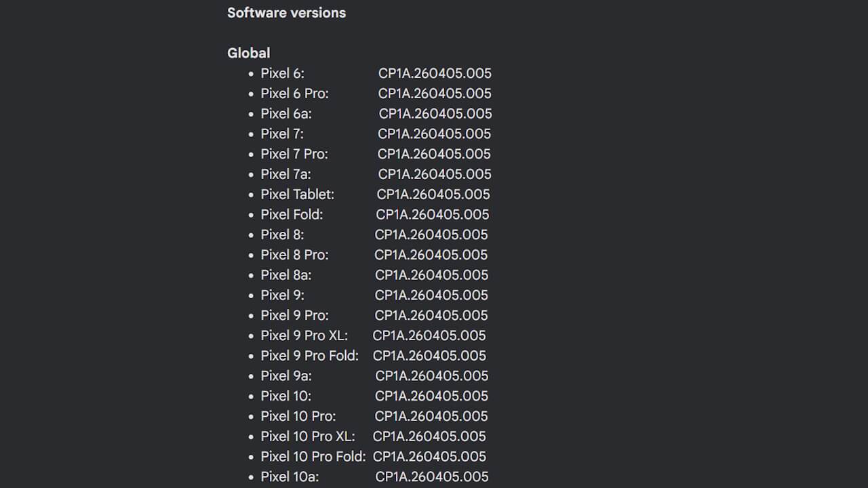Click the build number beside Pixel 8

click(431, 235)
